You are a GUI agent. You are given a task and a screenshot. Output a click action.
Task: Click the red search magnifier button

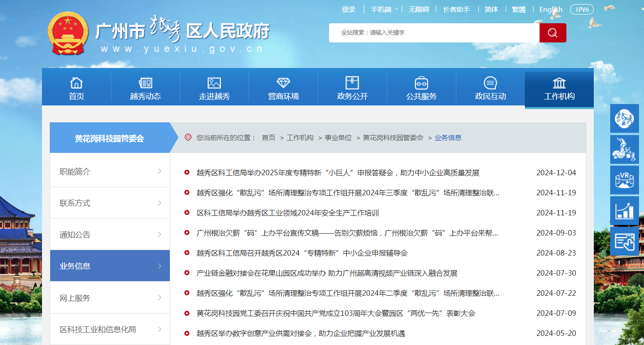coord(553,33)
